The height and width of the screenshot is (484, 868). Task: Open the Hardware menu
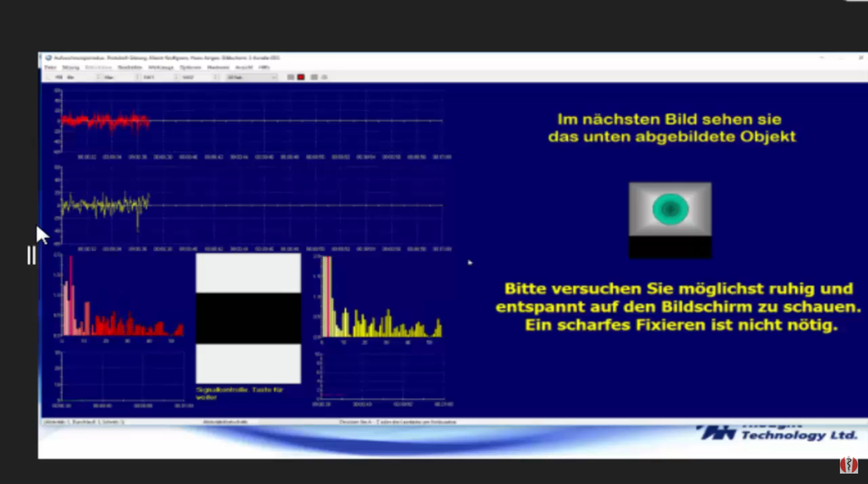click(218, 68)
